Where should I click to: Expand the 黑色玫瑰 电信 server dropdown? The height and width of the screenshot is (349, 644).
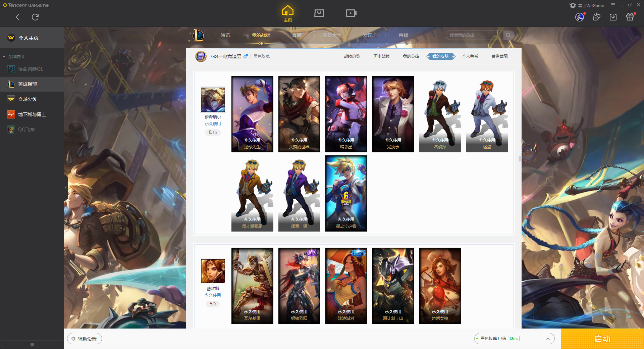tap(514, 339)
